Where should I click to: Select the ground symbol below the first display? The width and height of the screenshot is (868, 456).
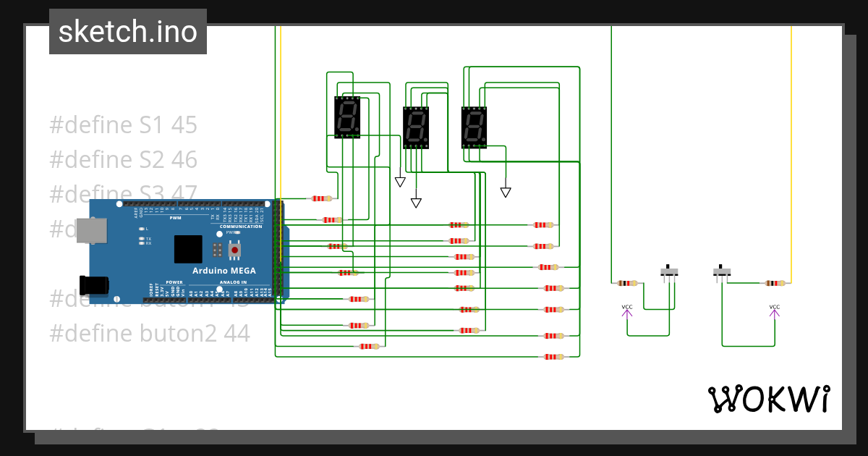pos(400,181)
